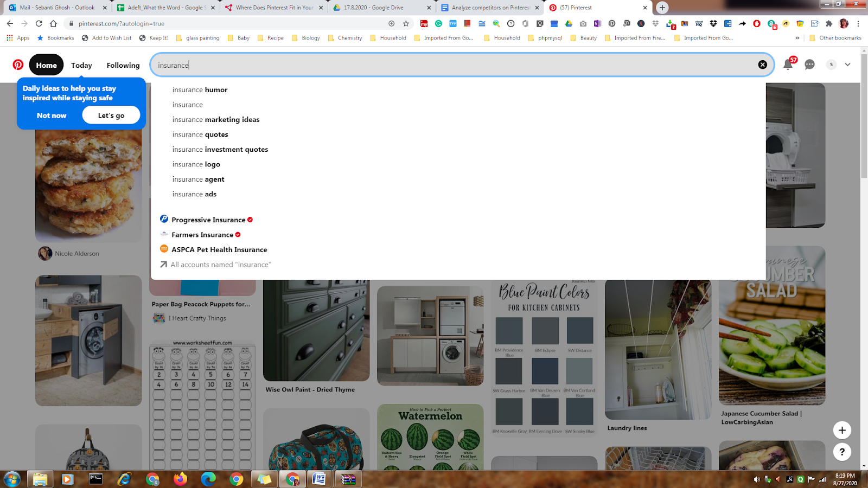Open the Chrome three-dot menu
The height and width of the screenshot is (488, 868).
(858, 23)
